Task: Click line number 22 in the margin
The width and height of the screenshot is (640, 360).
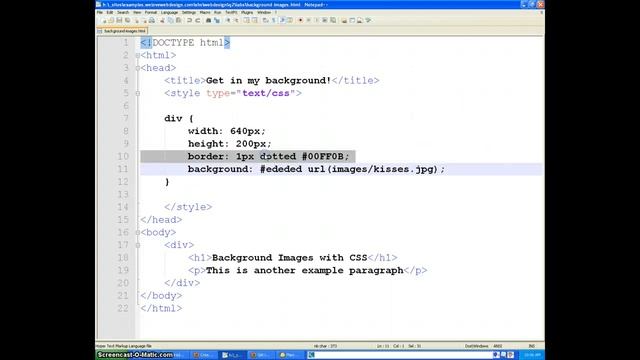Action: 123,308
